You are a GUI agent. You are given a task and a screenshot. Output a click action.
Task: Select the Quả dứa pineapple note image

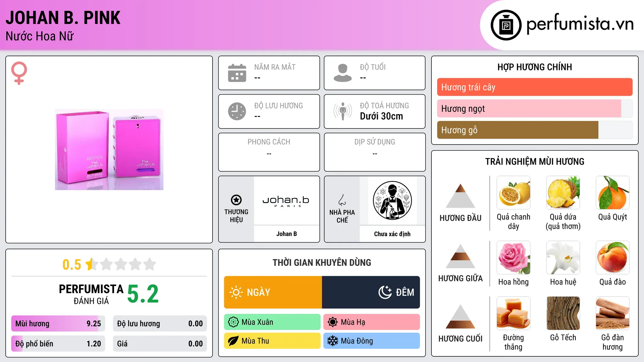(x=563, y=193)
